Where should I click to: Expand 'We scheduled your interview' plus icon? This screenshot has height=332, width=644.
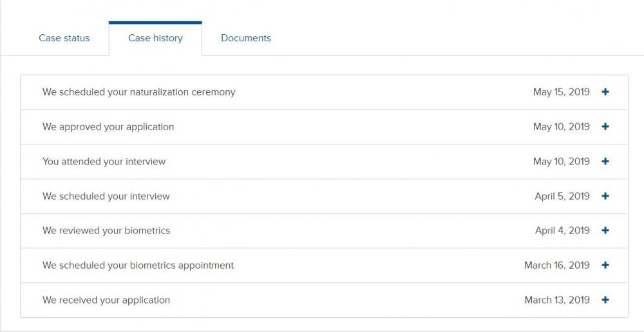[x=605, y=197]
